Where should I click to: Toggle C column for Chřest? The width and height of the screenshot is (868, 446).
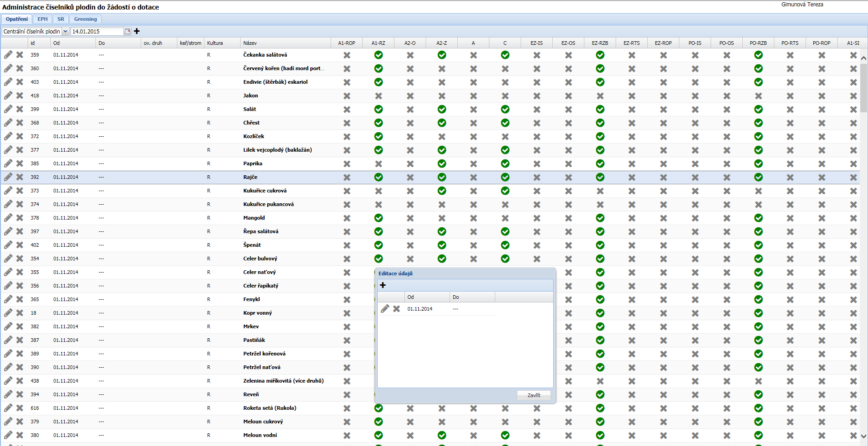[x=505, y=123]
